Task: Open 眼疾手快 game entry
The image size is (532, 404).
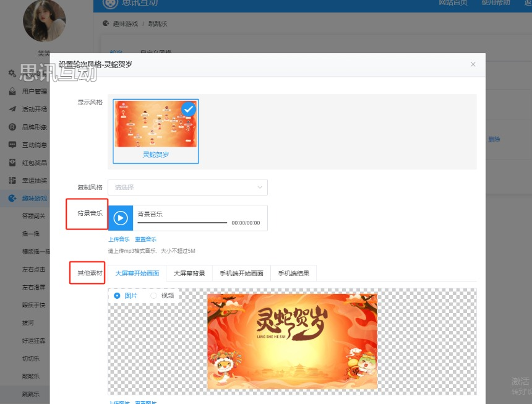Action: 33,305
